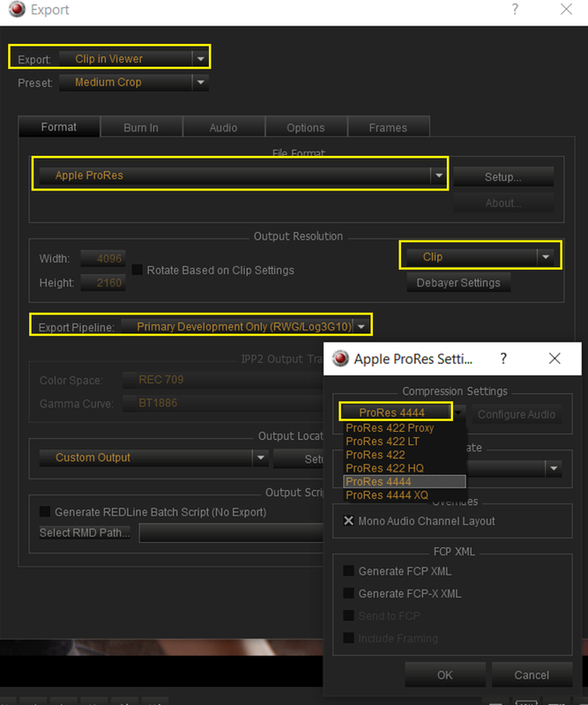Screen dimensions: 588x705
Task: Switch to the Burn In tab
Action: pyautogui.click(x=141, y=128)
